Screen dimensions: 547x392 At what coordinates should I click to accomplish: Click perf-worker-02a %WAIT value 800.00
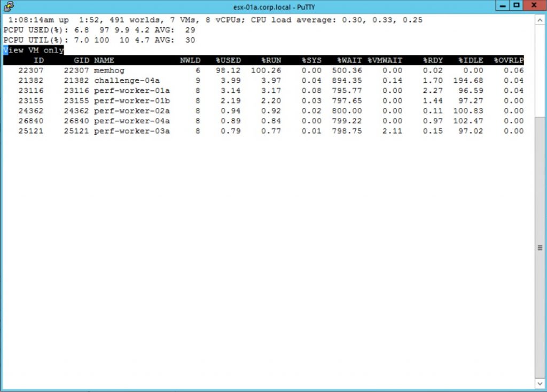pos(347,111)
